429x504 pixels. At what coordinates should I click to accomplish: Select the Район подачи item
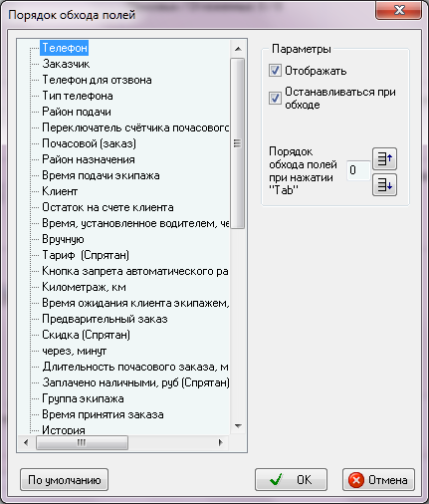[x=77, y=112]
